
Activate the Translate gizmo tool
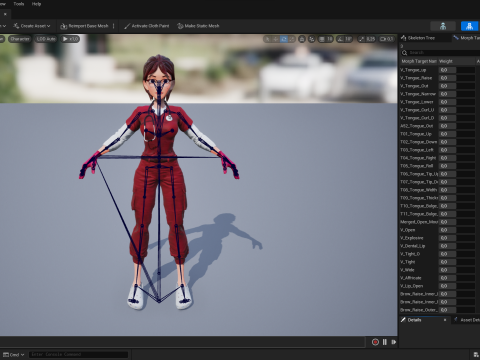click(x=275, y=39)
